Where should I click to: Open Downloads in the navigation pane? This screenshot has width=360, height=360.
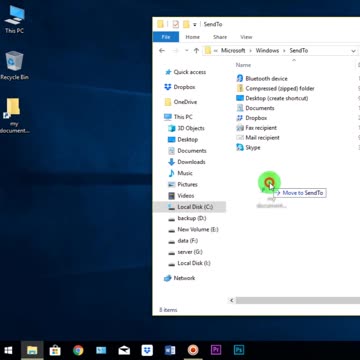187,162
